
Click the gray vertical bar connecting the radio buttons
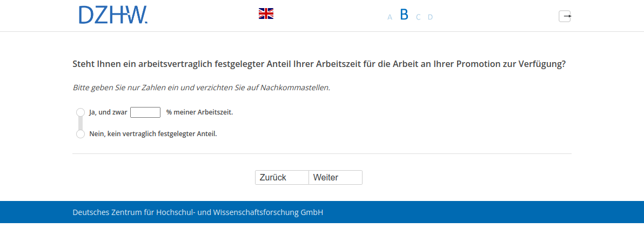[81, 123]
